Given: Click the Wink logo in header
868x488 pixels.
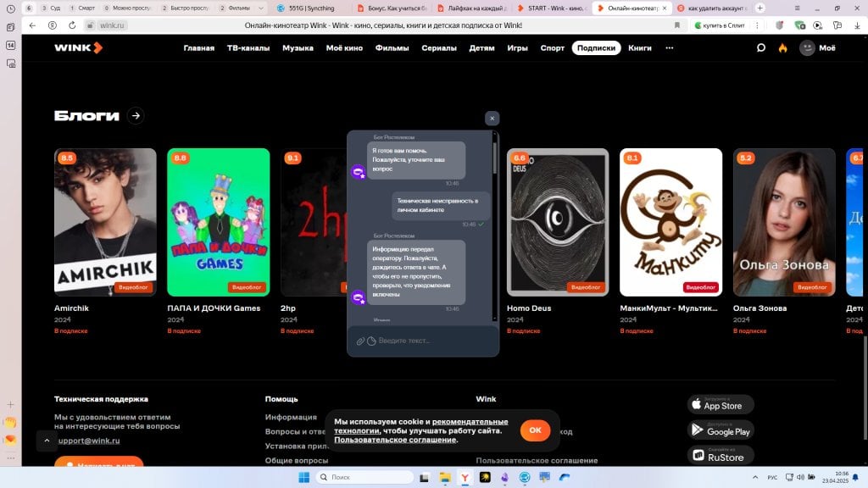Looking at the screenshot, I should 78,47.
